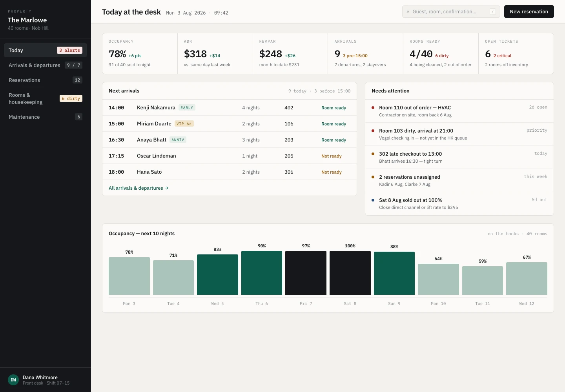The height and width of the screenshot is (392, 565).
Task: Click The Marlowe property name
Action: pos(27,20)
